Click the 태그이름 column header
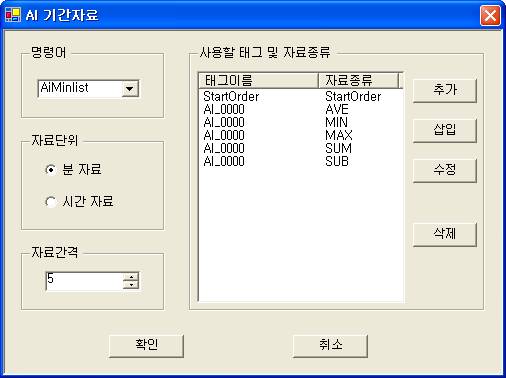This screenshot has height=378, width=506. pyautogui.click(x=259, y=80)
